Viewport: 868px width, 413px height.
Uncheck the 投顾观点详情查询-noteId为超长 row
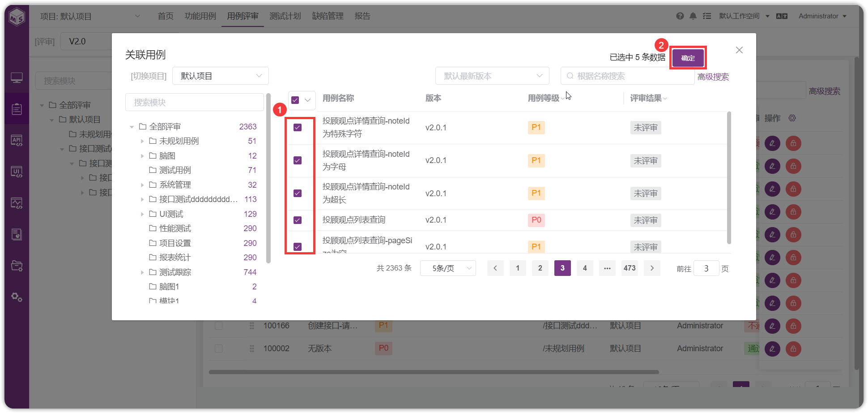[x=298, y=194]
